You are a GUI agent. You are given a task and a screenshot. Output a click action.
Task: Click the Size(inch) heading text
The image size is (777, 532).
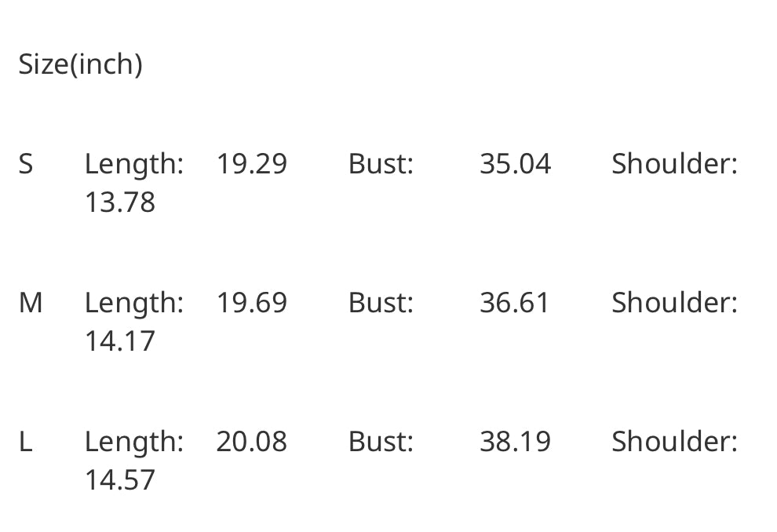click(x=80, y=64)
